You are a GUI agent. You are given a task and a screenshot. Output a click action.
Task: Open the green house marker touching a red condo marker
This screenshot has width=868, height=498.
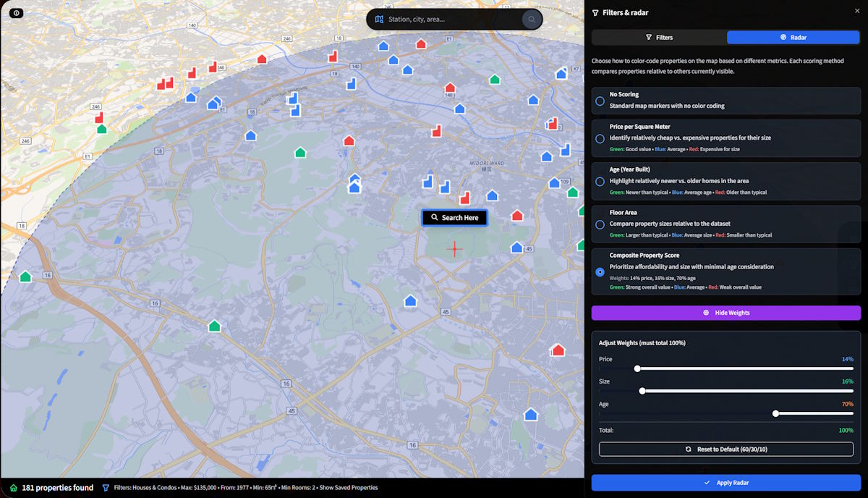click(x=101, y=129)
